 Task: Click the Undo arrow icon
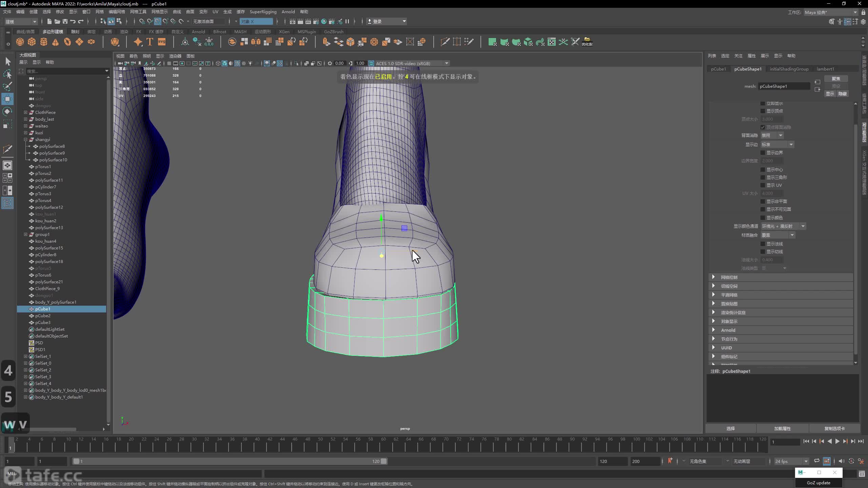tap(73, 21)
